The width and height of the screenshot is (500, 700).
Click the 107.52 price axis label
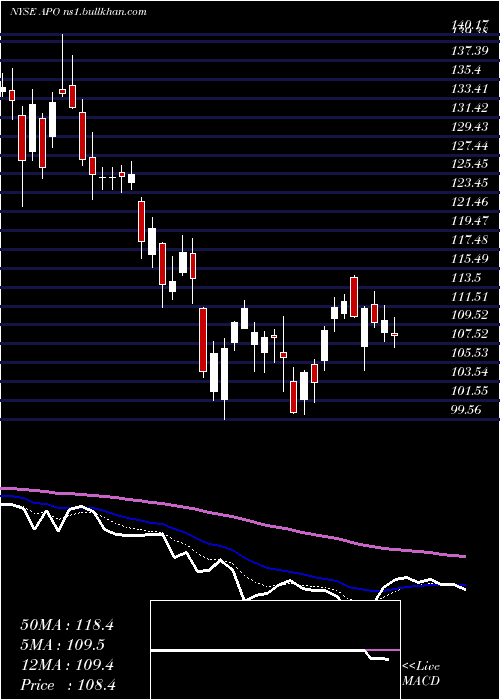[x=469, y=334]
